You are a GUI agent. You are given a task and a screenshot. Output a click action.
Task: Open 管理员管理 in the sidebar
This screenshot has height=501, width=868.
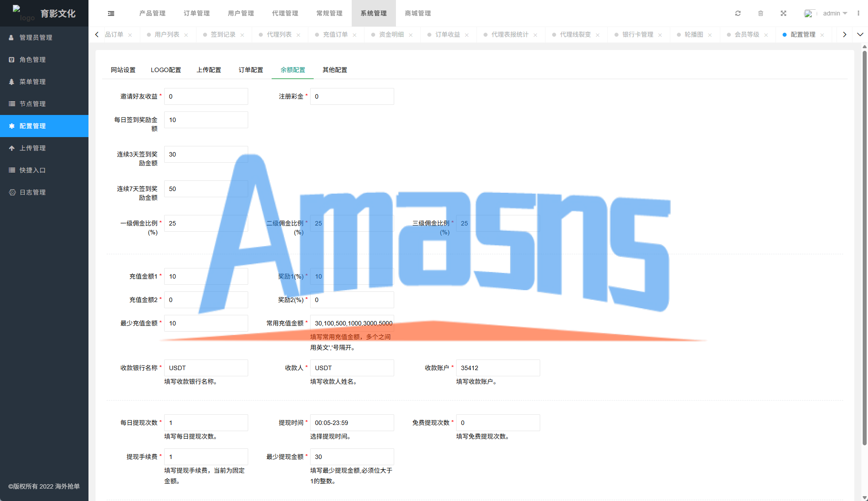point(36,38)
